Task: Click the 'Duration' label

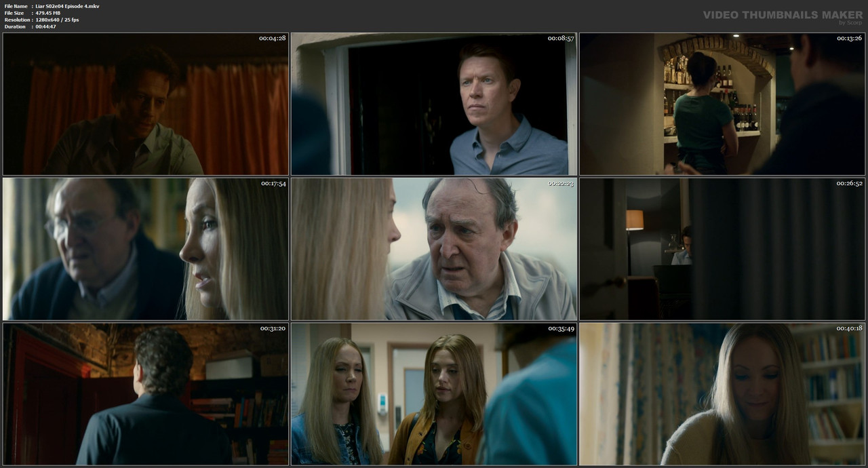Action: pos(15,26)
